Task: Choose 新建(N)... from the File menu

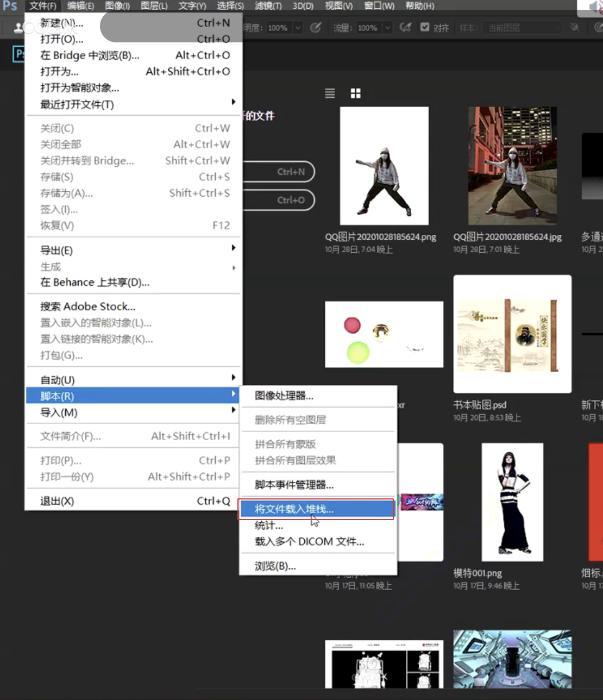Action: (x=134, y=23)
